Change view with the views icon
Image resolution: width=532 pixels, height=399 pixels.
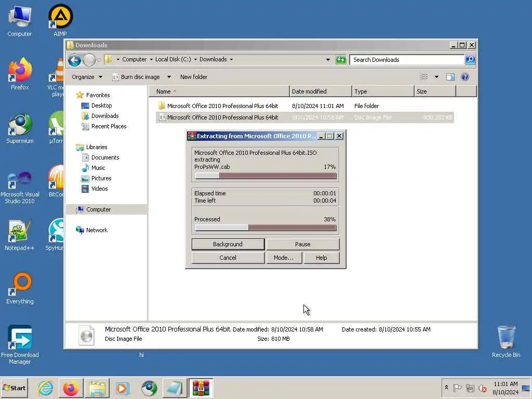tap(424, 77)
